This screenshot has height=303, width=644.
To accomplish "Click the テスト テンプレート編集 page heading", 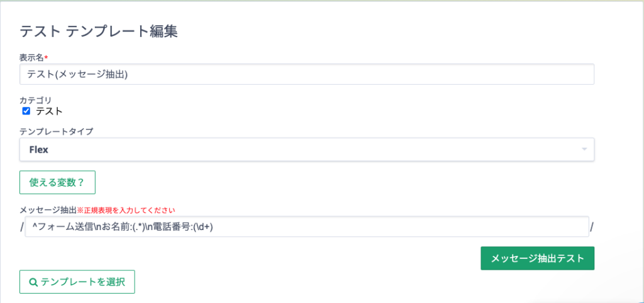I will [99, 31].
